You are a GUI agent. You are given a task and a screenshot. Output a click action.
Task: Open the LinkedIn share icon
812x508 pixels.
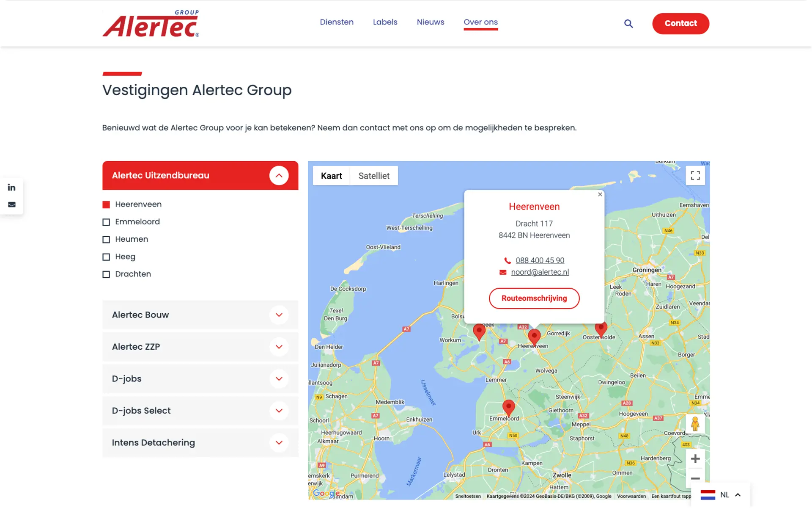coord(11,188)
